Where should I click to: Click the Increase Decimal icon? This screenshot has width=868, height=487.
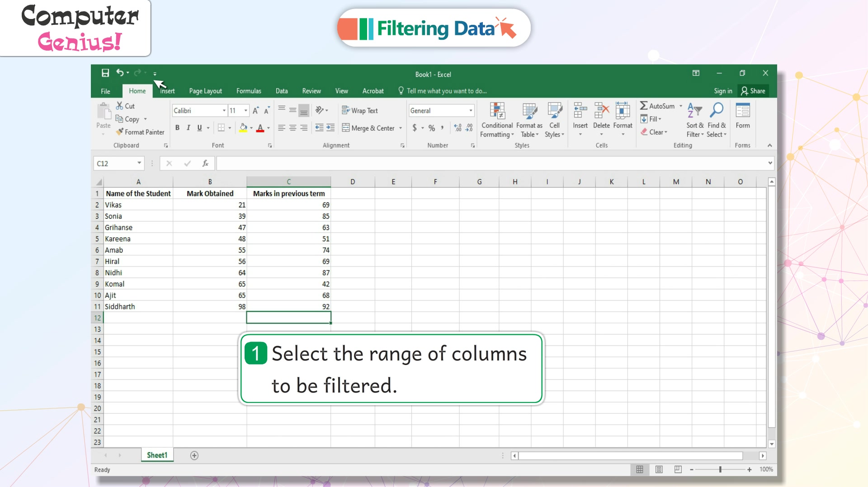pyautogui.click(x=458, y=128)
